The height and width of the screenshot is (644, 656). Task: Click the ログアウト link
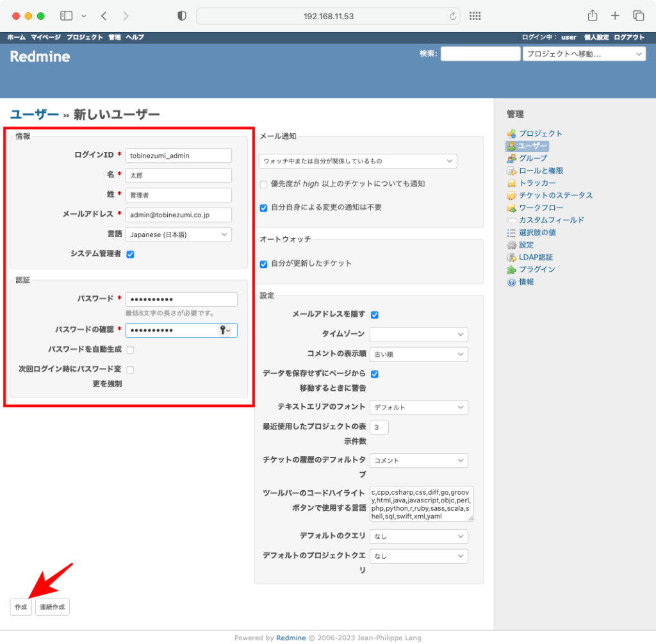[629, 37]
